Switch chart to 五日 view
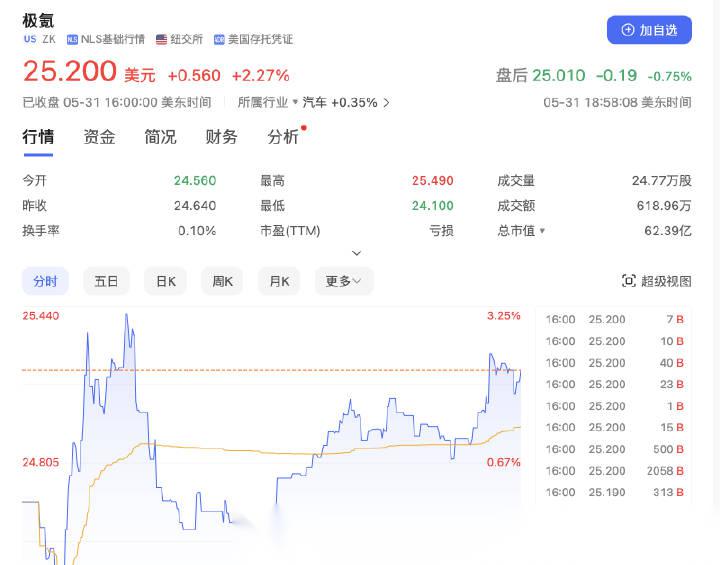This screenshot has width=720, height=565. tap(106, 281)
